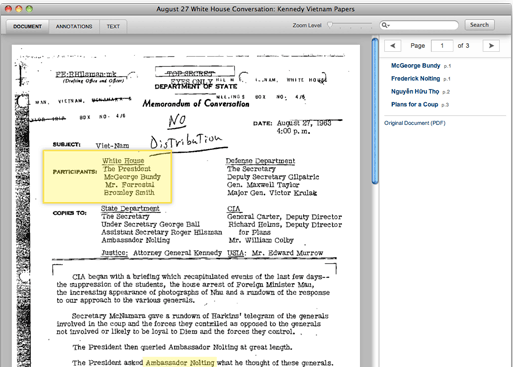This screenshot has height=367, width=513.
Task: Click the yellow minimize window button
Action: (x=19, y=9)
